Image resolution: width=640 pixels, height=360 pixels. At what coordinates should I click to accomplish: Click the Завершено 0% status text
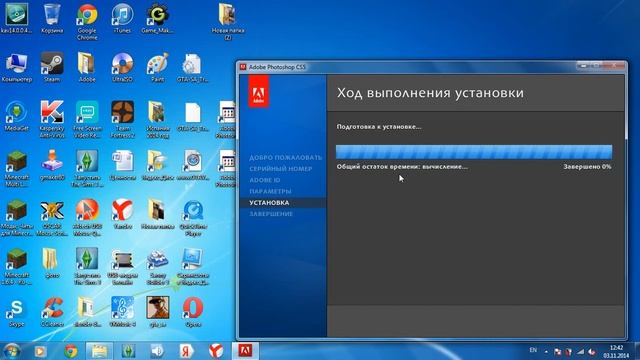click(x=587, y=167)
